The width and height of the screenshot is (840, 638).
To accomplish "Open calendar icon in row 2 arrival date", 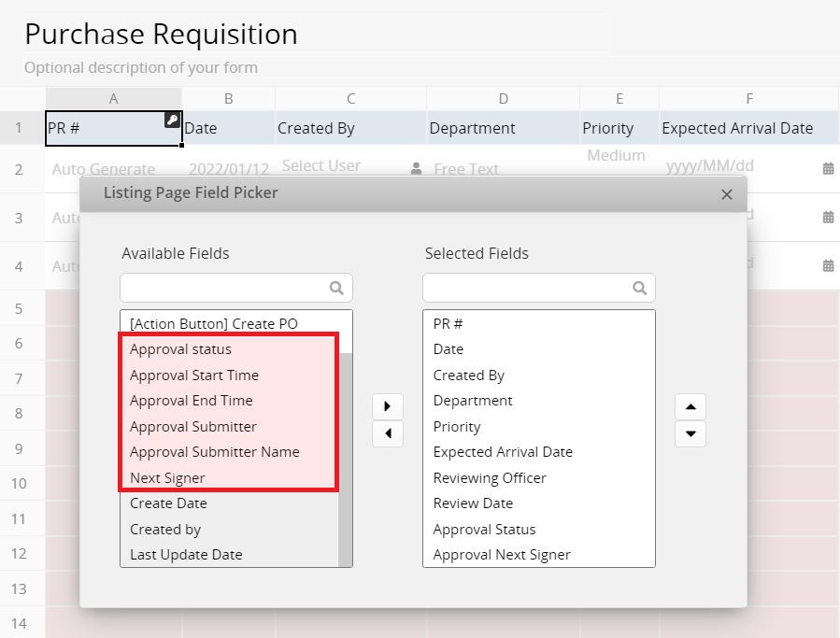I will pos(828,169).
